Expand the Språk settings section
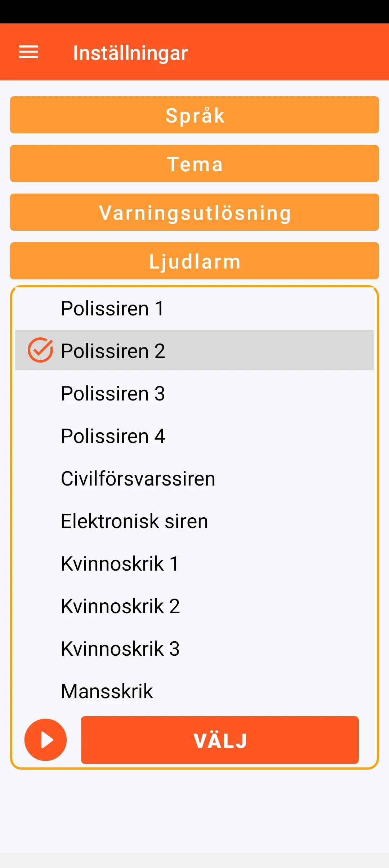The height and width of the screenshot is (868, 389). point(194,115)
